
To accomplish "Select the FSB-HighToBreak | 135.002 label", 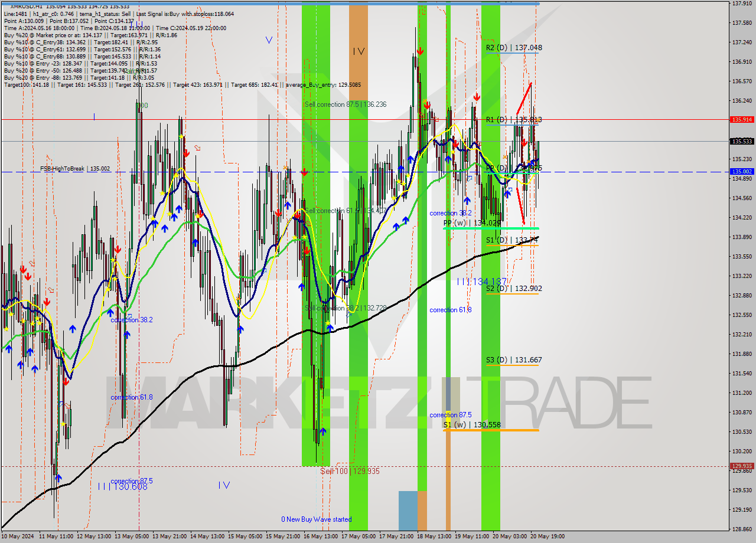I will (x=75, y=169).
